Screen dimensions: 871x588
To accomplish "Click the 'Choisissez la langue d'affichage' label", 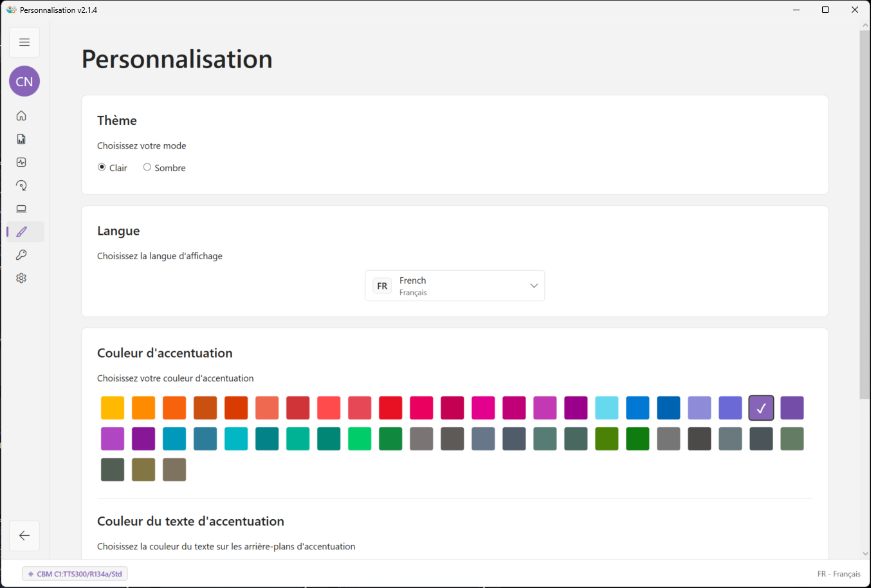I will point(160,256).
